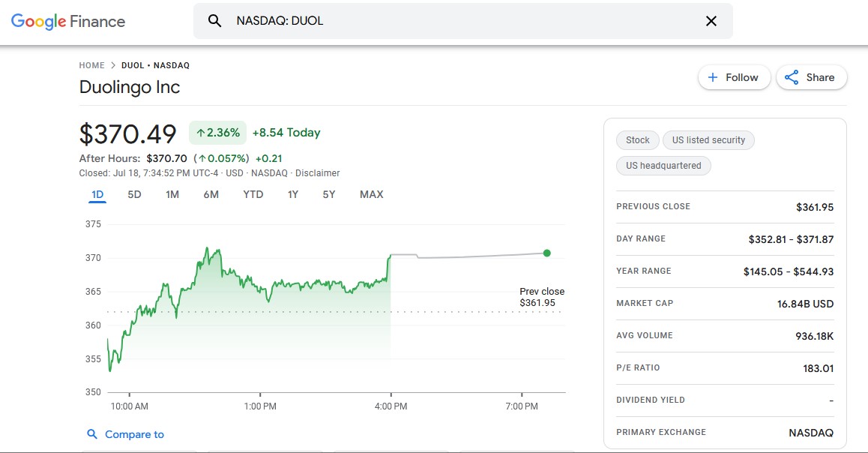The width and height of the screenshot is (868, 453).
Task: Click the Share button
Action: pos(810,77)
